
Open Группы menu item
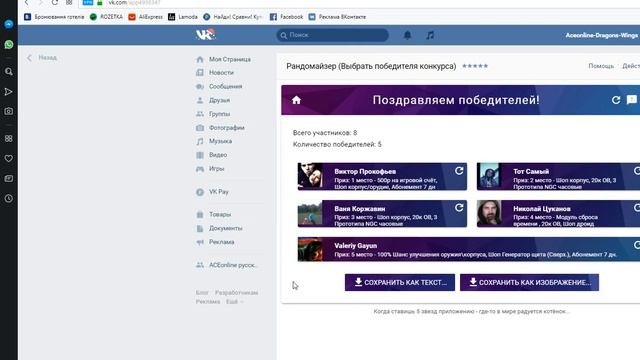tap(213, 114)
